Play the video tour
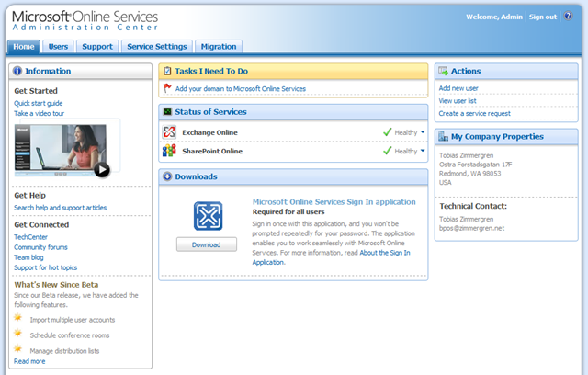Viewport: 588px width, 375px height. pos(101,169)
